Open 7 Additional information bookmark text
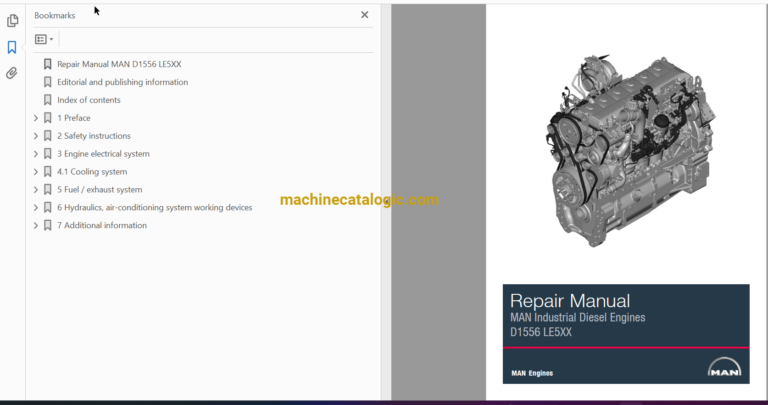Screen dimensions: 768x405 point(102,225)
